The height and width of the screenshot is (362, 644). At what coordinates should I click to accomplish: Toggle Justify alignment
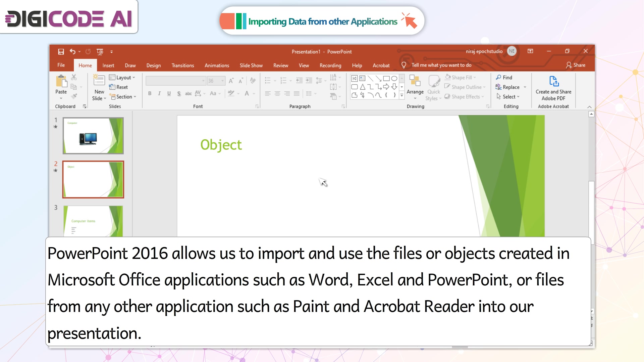297,93
